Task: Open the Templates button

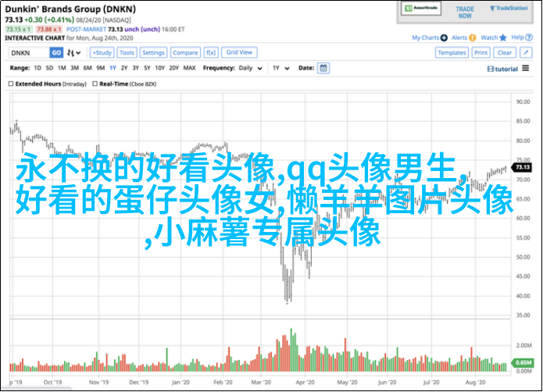Action: point(452,52)
